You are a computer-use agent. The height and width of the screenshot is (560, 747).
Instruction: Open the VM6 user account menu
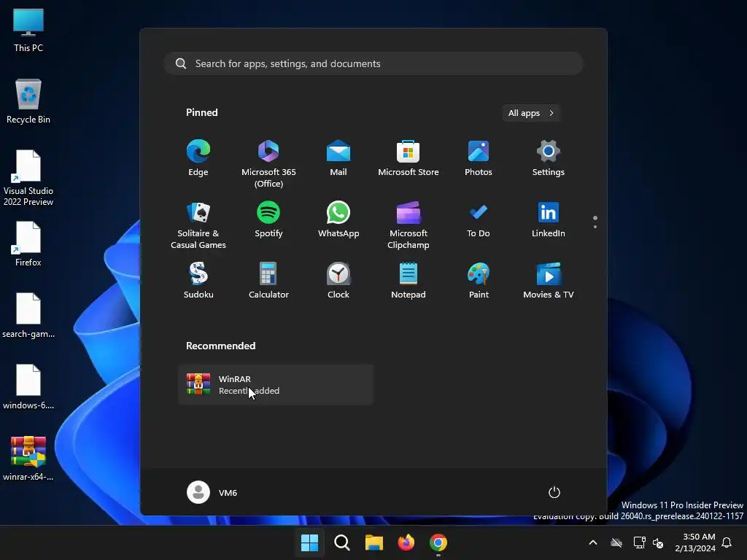pyautogui.click(x=212, y=492)
